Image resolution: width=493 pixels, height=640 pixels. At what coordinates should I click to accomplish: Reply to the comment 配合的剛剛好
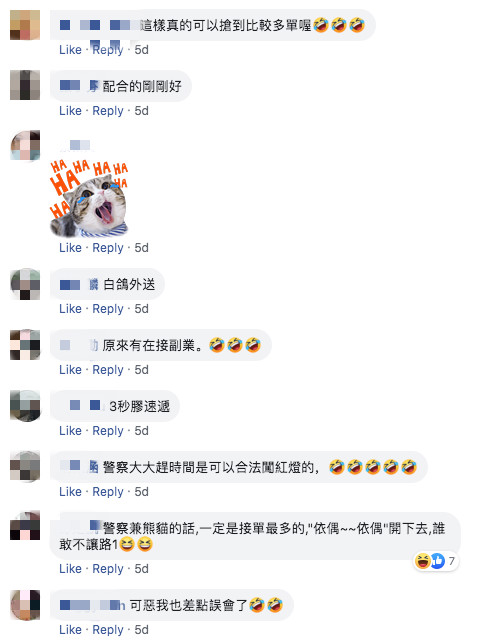[x=108, y=111]
